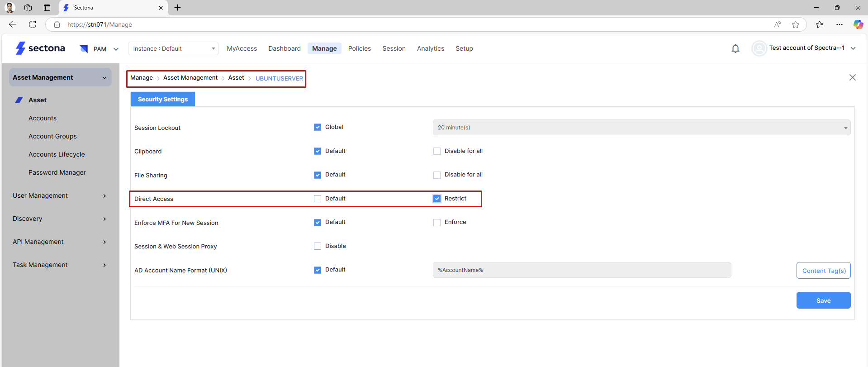Check Clipboard Disable for all

point(437,151)
